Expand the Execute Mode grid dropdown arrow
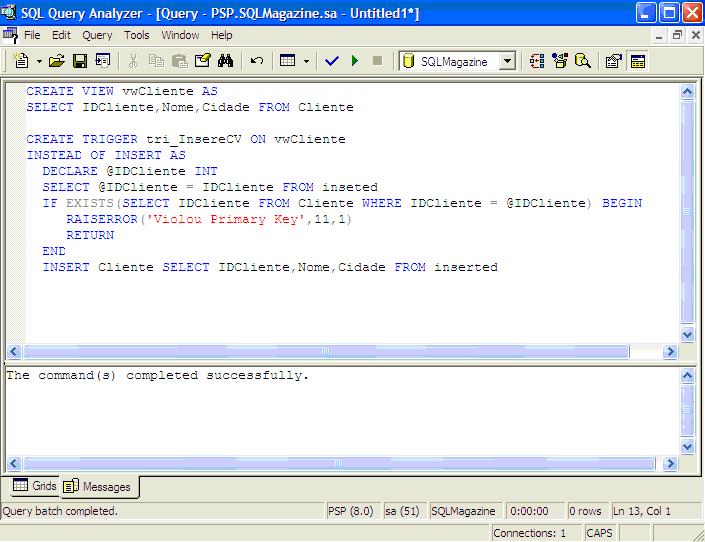The height and width of the screenshot is (542, 705). coord(306,61)
